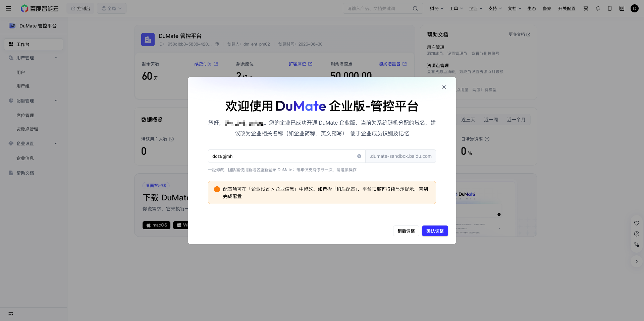
Task: Open the shopping cart icon
Action: tap(586, 8)
